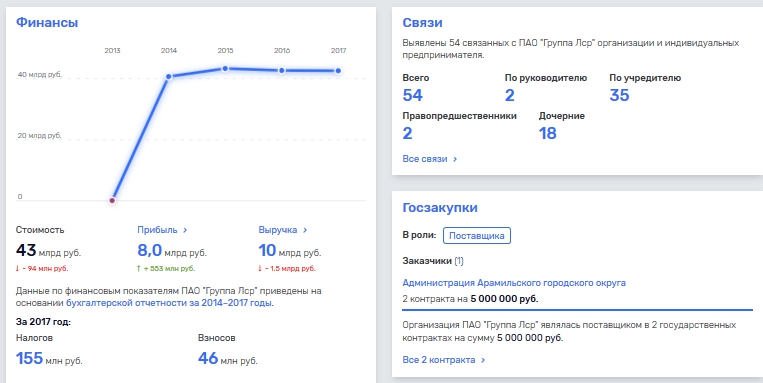Click total connections count 54

pyautogui.click(x=413, y=95)
